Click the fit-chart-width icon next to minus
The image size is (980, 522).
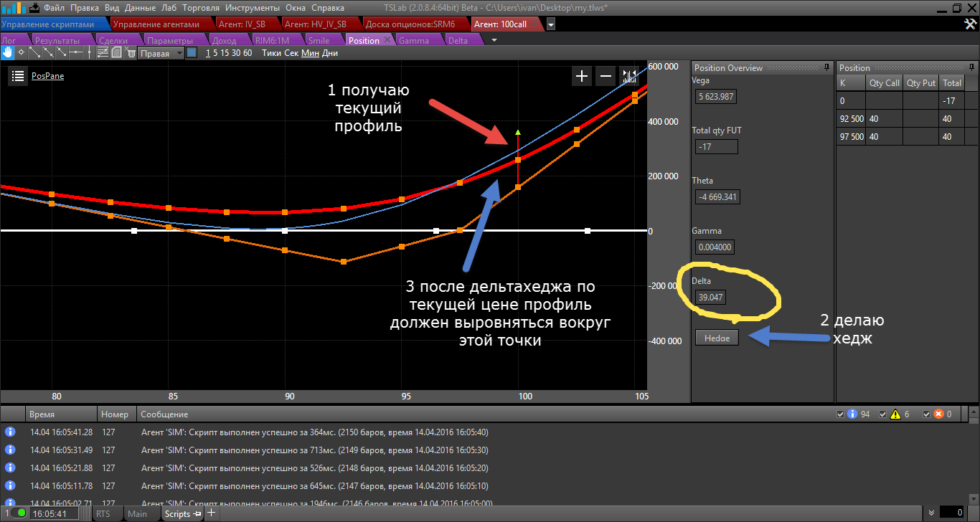(x=629, y=76)
